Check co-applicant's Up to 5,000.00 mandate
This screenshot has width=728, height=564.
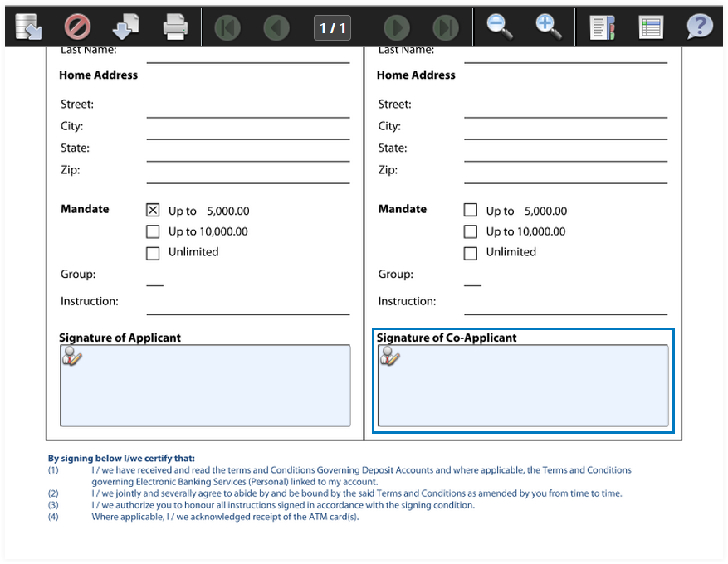(x=471, y=211)
